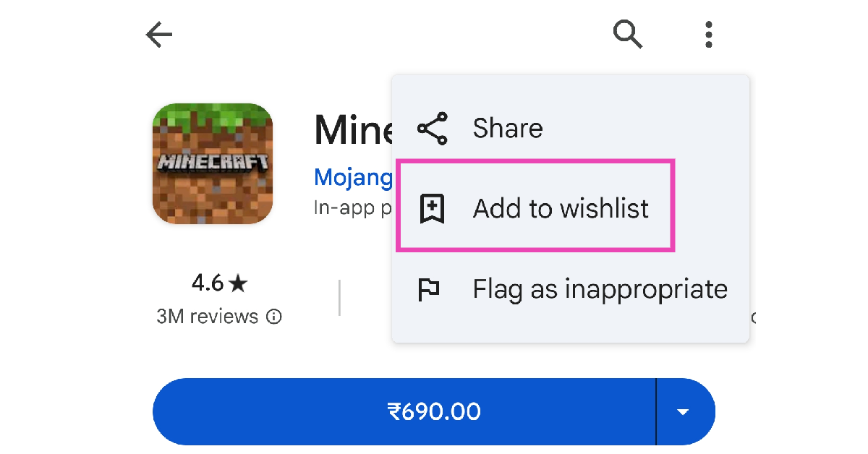Choose Add to wishlist from the menu
Image resolution: width=868 pixels, height=454 pixels.
click(561, 209)
